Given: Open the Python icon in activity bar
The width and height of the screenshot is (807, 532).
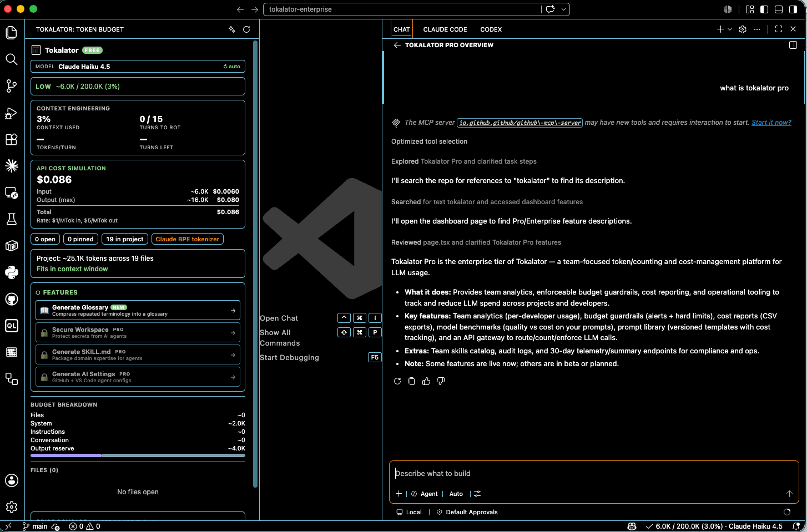Looking at the screenshot, I should pyautogui.click(x=12, y=272).
